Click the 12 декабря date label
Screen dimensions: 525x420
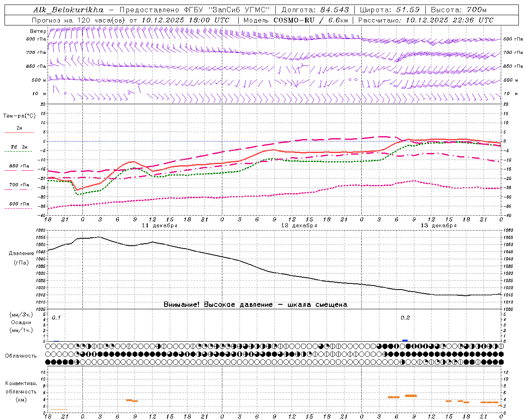pyautogui.click(x=299, y=226)
